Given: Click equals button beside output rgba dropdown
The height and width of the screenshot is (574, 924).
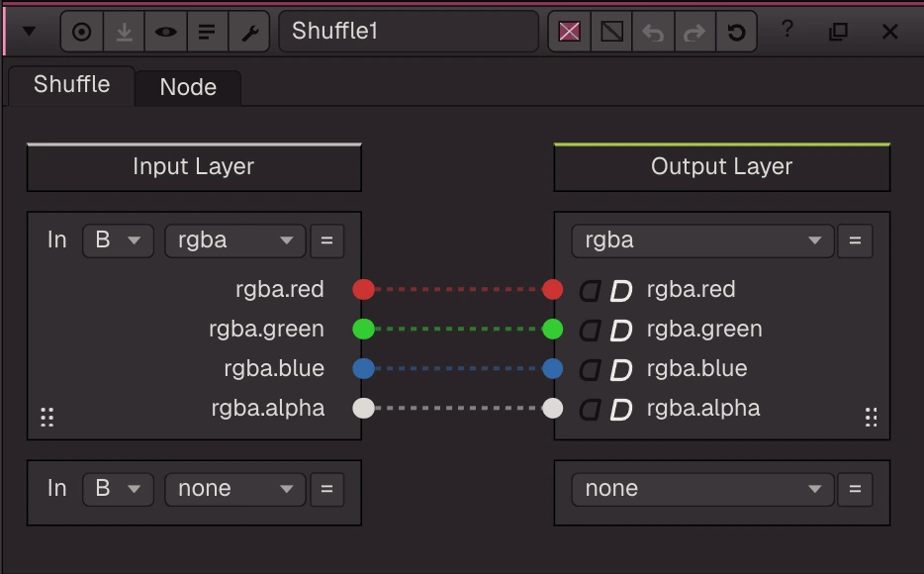Looking at the screenshot, I should point(855,240).
